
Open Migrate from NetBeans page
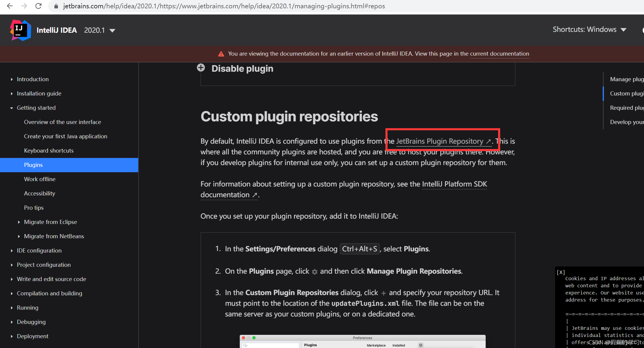tap(54, 236)
